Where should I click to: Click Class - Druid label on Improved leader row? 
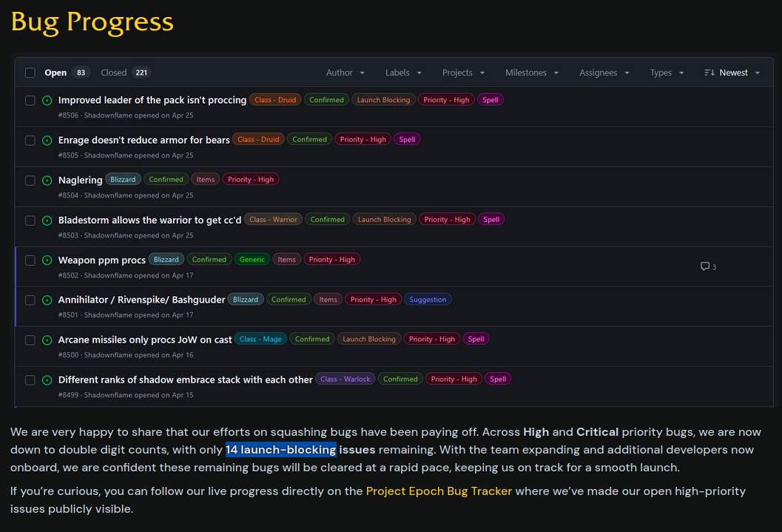click(x=275, y=100)
